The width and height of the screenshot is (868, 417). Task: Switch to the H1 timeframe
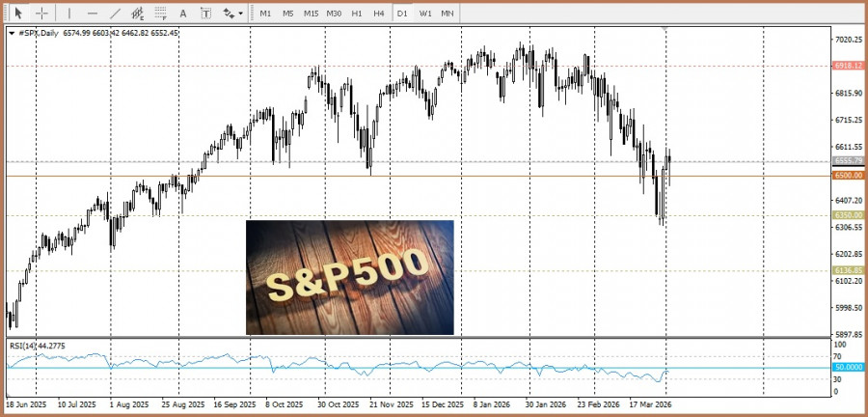pos(357,13)
